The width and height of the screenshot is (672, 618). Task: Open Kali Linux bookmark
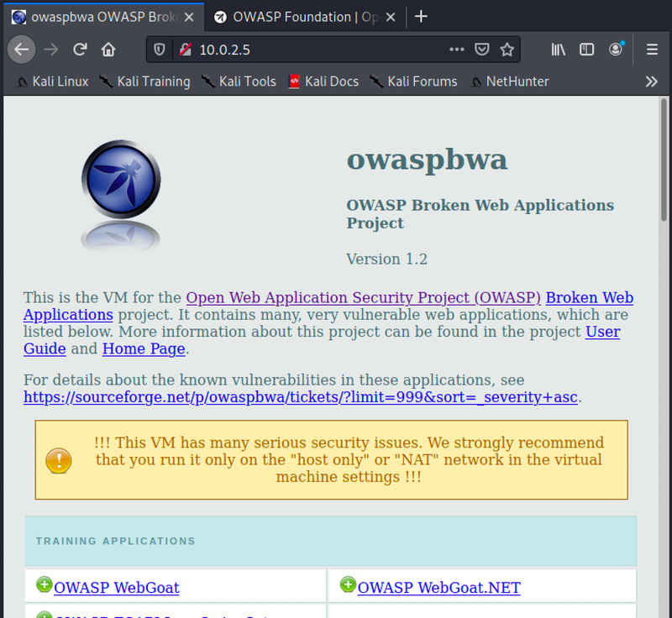click(52, 81)
